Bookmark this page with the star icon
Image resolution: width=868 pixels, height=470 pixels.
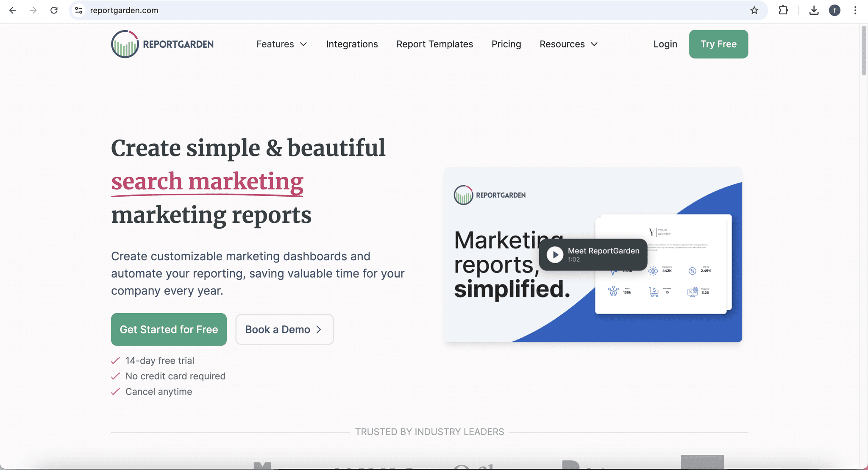click(754, 10)
